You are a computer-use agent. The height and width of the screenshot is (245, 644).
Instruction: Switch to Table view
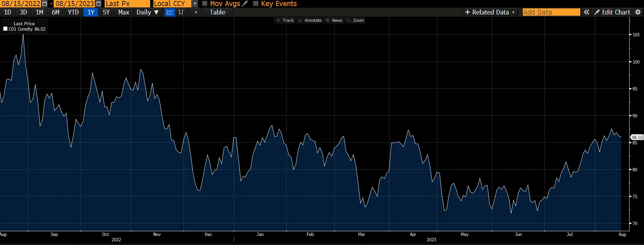218,12
